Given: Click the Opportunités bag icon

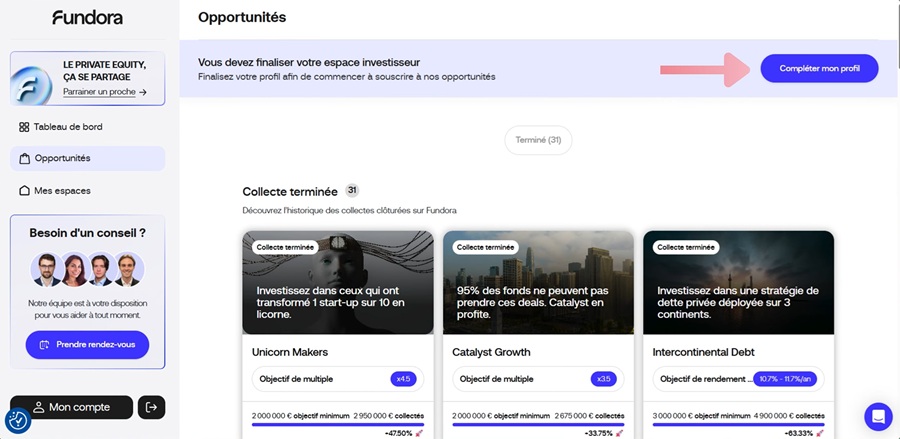Looking at the screenshot, I should coord(25,158).
